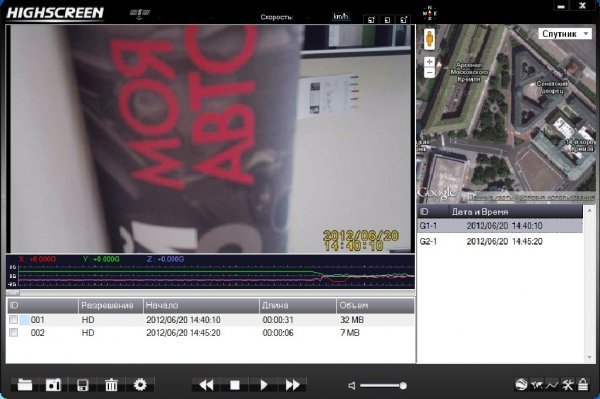Viewport: 600px width, 399px height.
Task: Close the Highscreen window
Action: coord(583,5)
